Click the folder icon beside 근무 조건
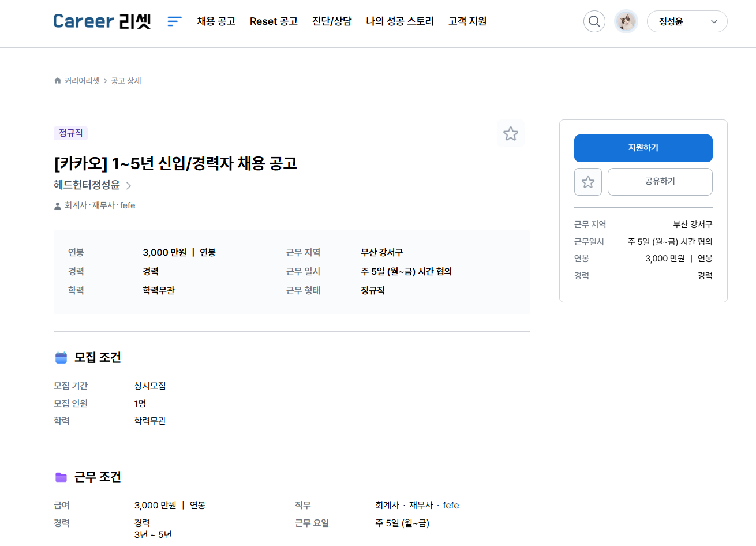756x546 pixels. pyautogui.click(x=61, y=477)
